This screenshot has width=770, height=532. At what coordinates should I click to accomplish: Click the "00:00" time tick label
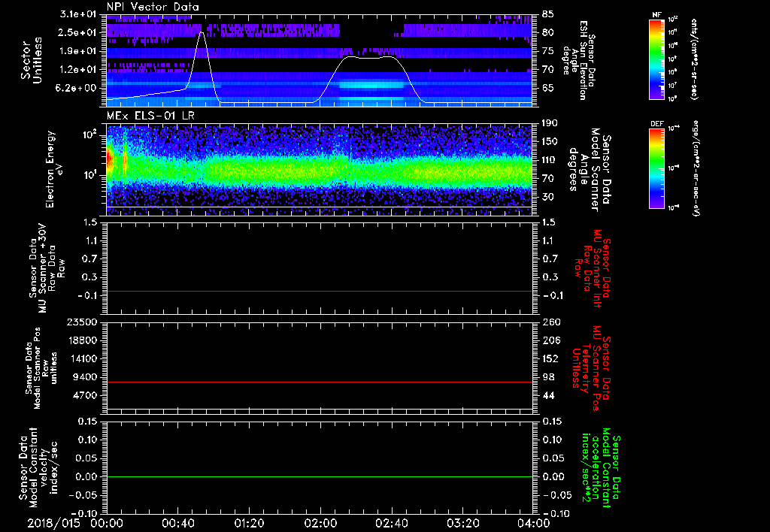pyautogui.click(x=106, y=523)
